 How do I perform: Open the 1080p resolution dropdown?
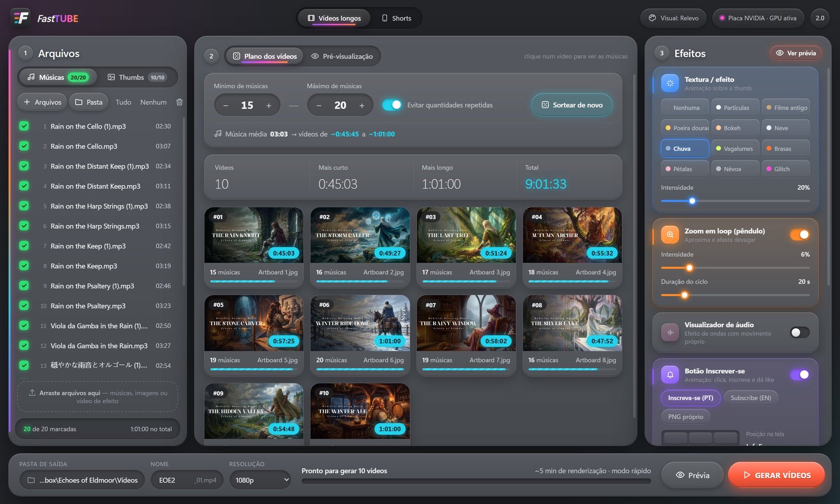point(260,480)
